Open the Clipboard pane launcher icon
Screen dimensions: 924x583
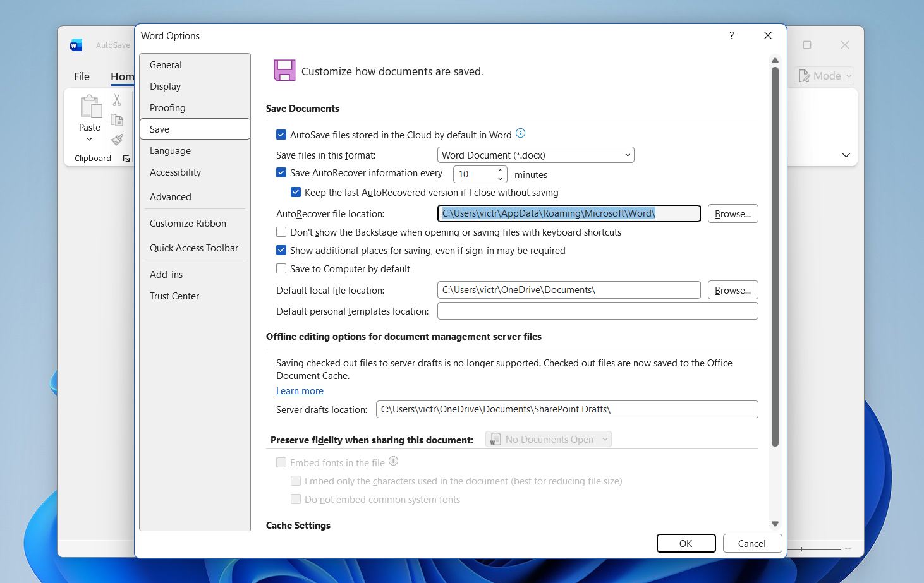tap(126, 158)
